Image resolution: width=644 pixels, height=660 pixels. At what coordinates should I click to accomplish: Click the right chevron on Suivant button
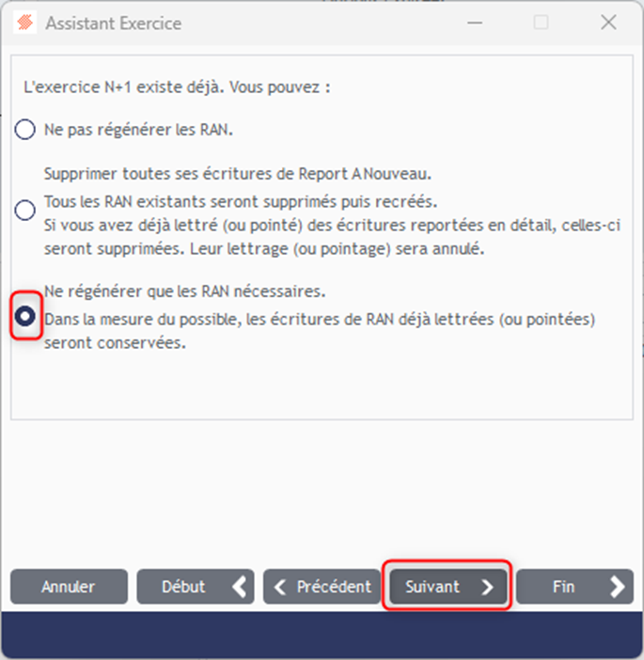[x=487, y=587]
